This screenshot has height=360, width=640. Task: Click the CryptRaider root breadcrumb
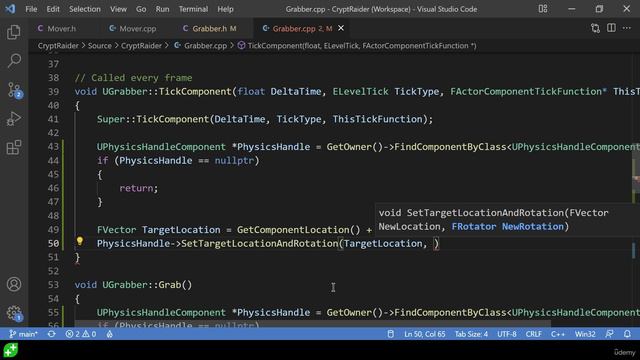coord(58,46)
